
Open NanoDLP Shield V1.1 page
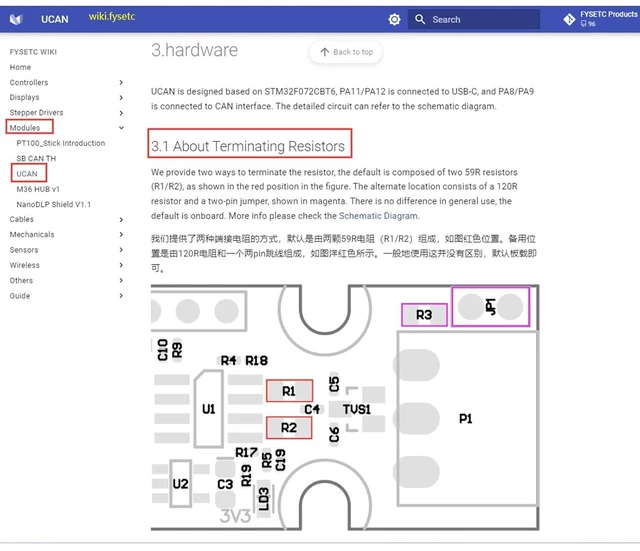tap(53, 204)
